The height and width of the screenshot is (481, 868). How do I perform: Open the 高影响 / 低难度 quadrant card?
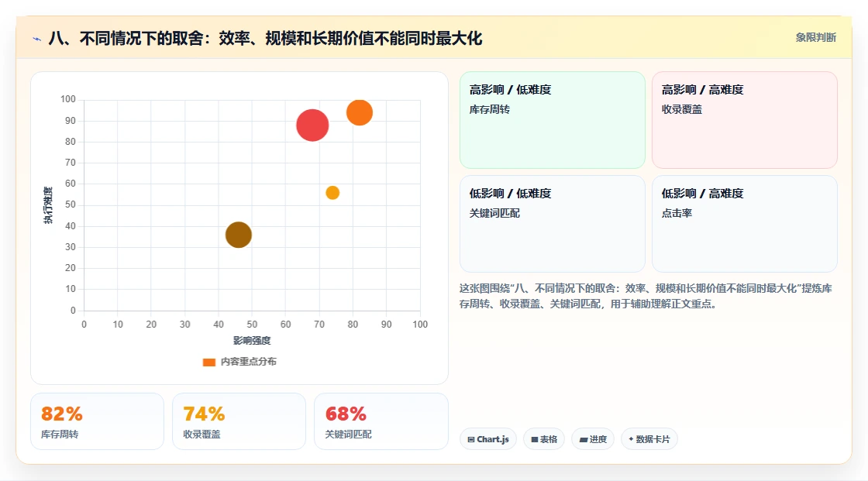[x=553, y=119]
